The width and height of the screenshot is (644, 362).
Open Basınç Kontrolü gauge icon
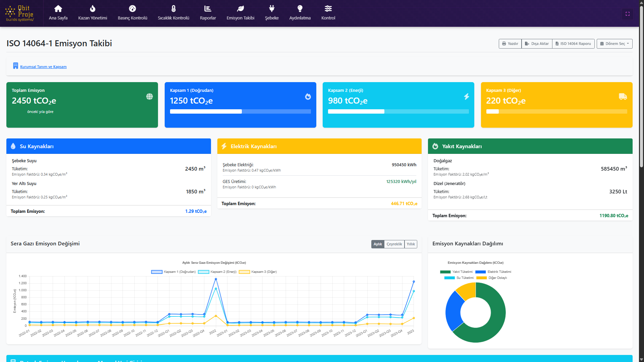(x=132, y=9)
